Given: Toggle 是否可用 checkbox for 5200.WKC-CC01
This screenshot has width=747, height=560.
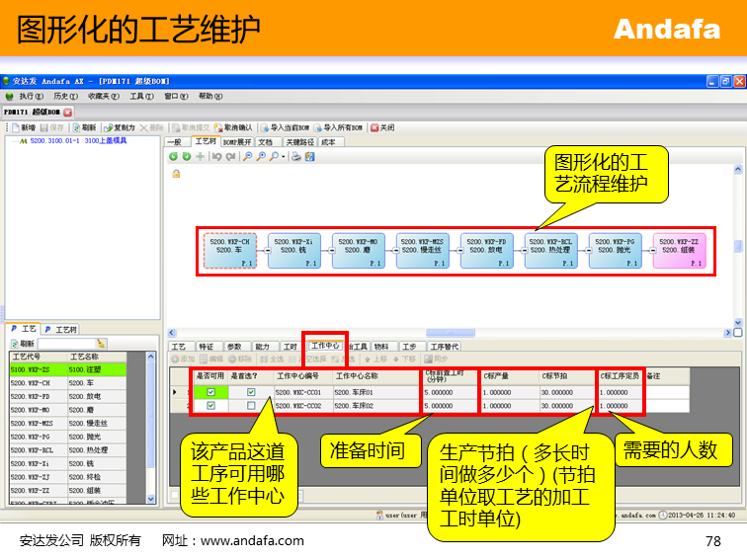Looking at the screenshot, I should tap(210, 392).
